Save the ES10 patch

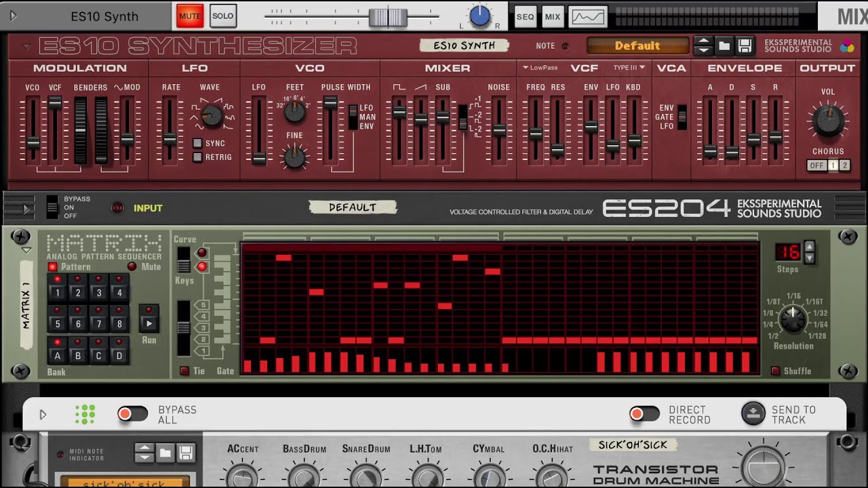pos(745,46)
